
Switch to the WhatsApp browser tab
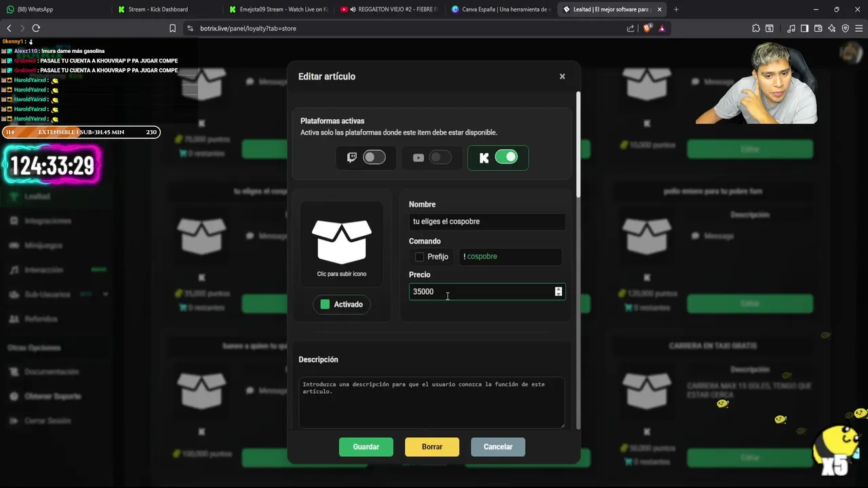(54, 9)
